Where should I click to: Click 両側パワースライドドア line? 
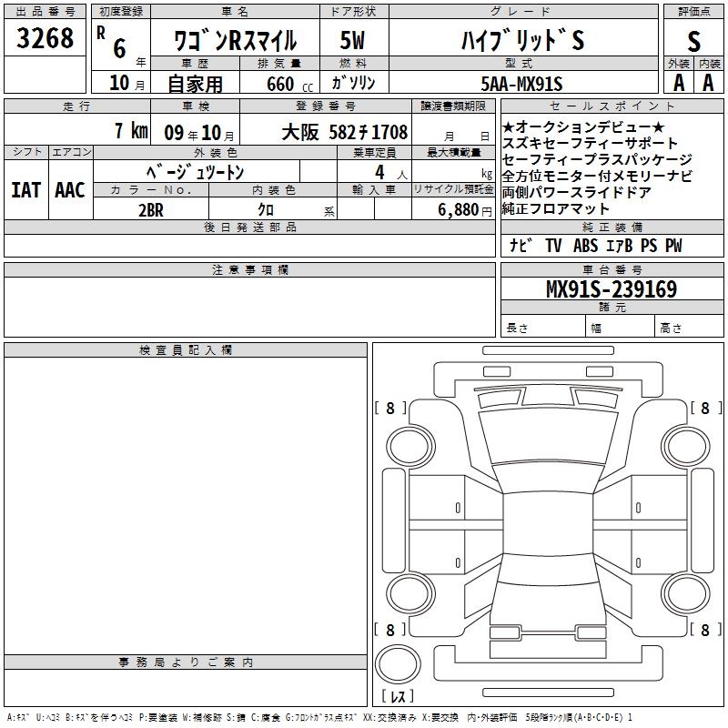(576, 192)
